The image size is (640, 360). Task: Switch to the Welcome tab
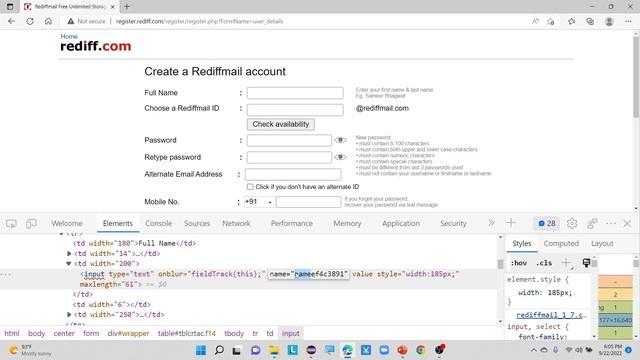click(x=67, y=223)
